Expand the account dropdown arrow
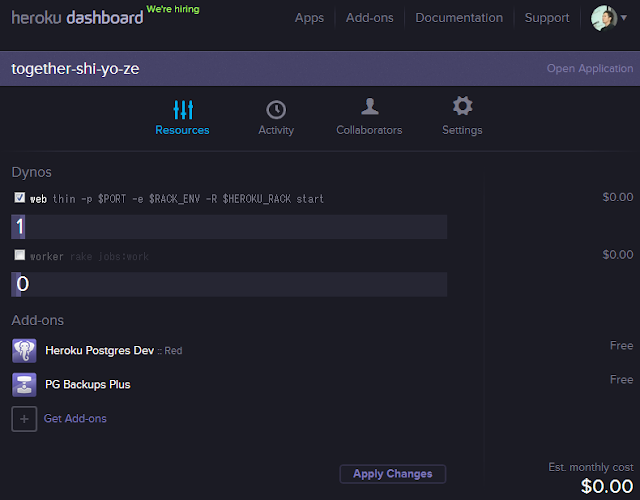 [624, 18]
